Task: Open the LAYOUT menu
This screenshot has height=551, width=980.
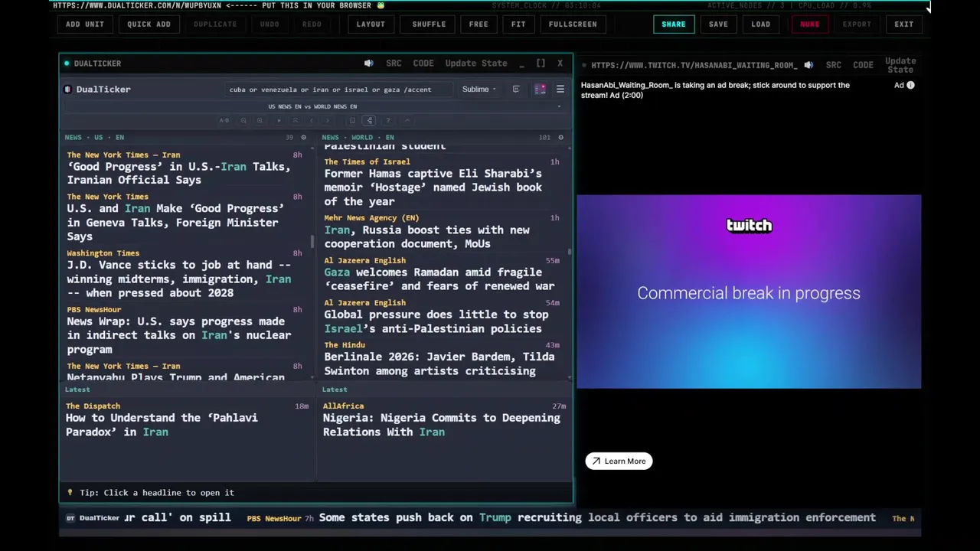Action: [371, 24]
